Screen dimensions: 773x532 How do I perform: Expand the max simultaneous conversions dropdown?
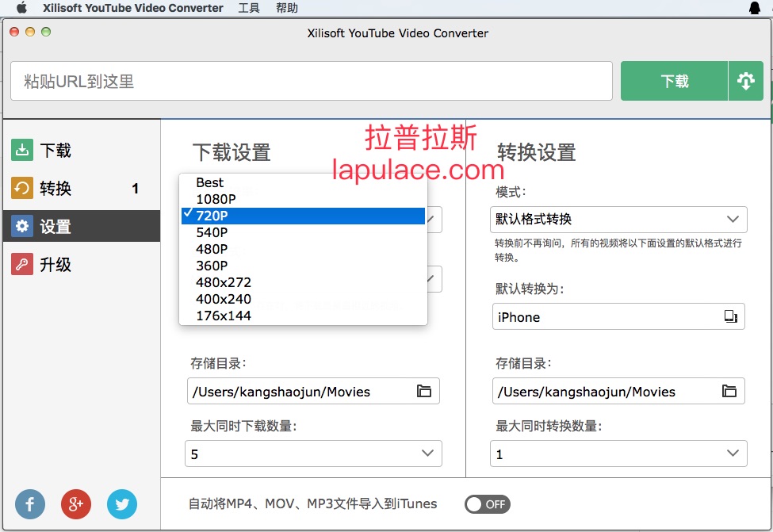pos(618,454)
